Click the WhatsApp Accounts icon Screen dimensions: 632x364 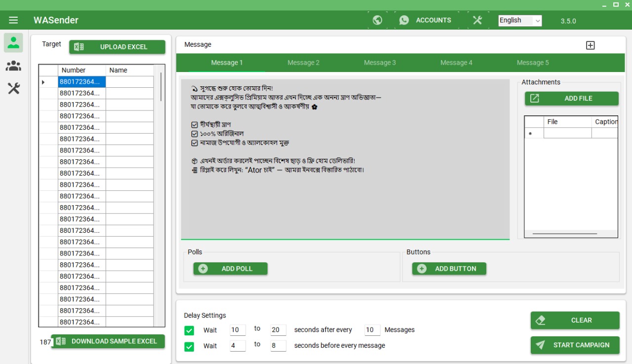(x=404, y=20)
